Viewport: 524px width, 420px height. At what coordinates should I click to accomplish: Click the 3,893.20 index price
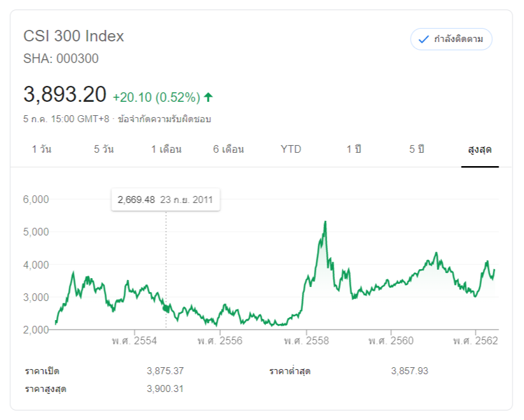pos(65,95)
